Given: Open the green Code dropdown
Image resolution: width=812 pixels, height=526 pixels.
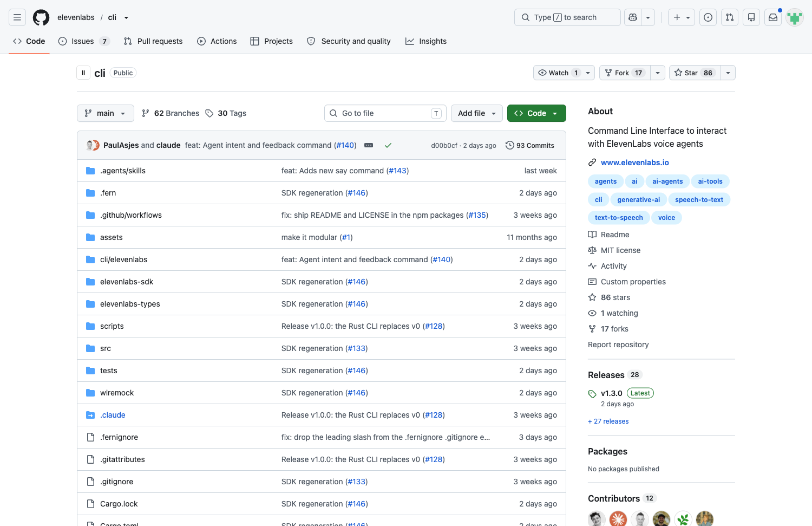Looking at the screenshot, I should pyautogui.click(x=536, y=113).
